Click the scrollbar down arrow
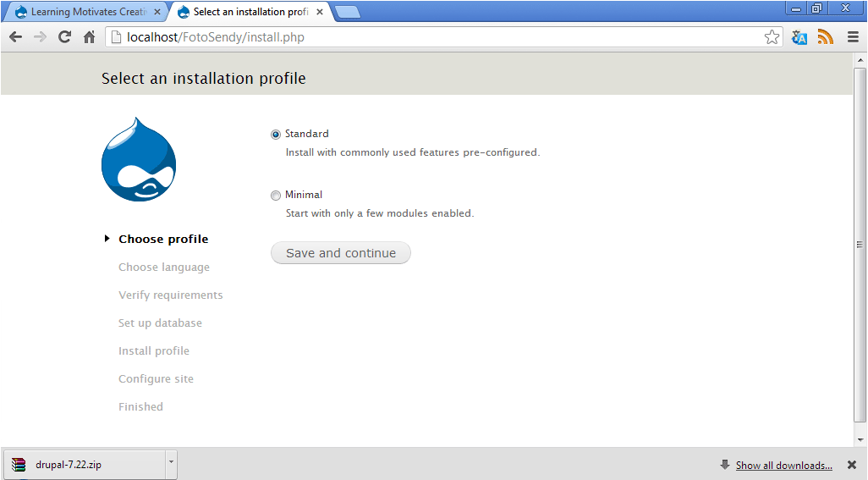Screen dimensions: 868x480 (x=860, y=440)
